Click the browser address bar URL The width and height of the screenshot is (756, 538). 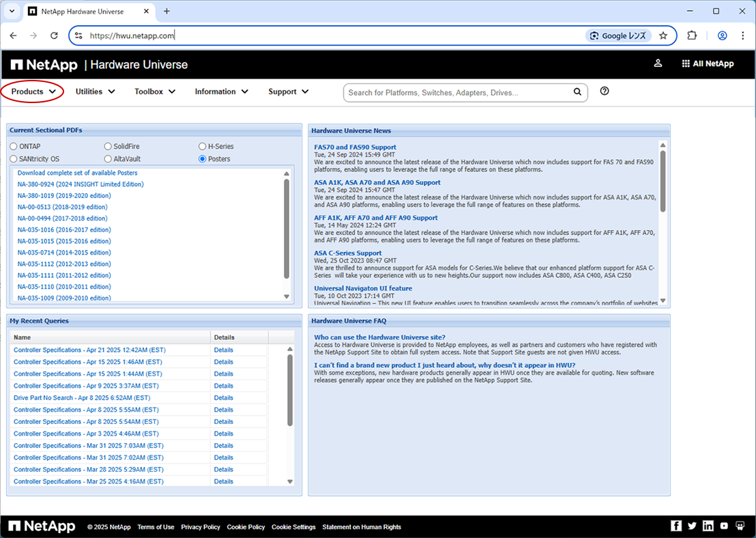tap(132, 36)
